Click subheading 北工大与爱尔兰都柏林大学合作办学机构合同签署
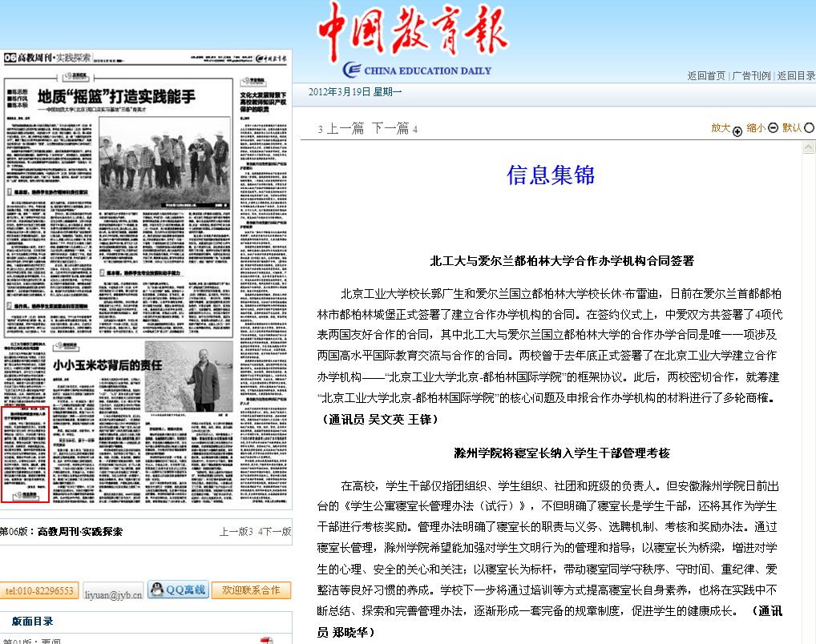The height and width of the screenshot is (644, 816). (562, 261)
